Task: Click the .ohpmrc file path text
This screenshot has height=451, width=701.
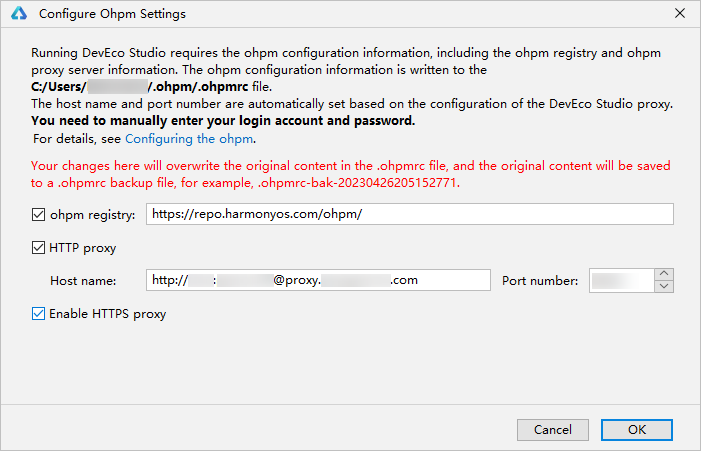Action: 139,87
